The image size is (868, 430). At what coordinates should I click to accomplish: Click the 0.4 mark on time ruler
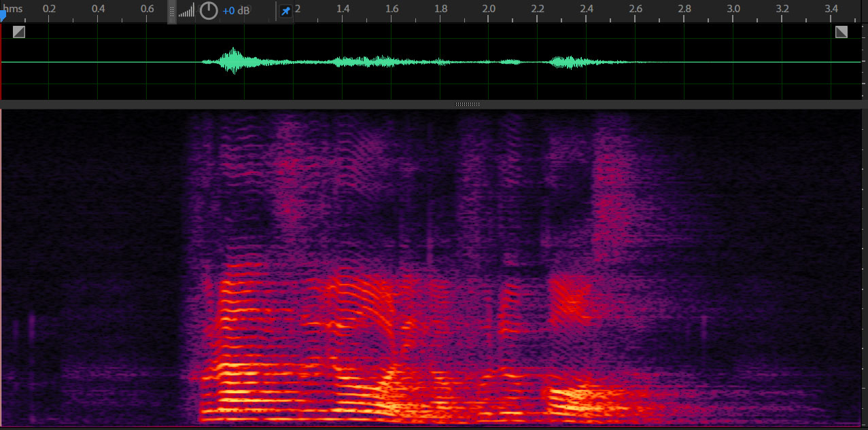click(x=98, y=9)
